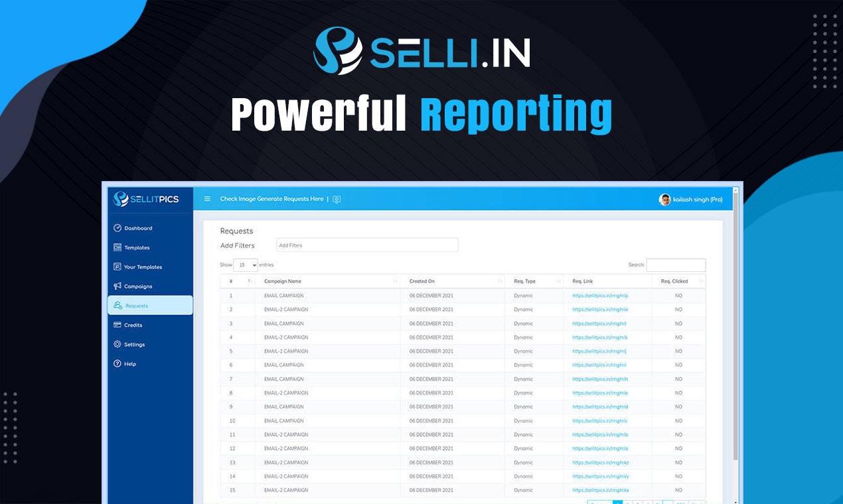Open the request link in row 9
The image size is (843, 504).
[600, 407]
